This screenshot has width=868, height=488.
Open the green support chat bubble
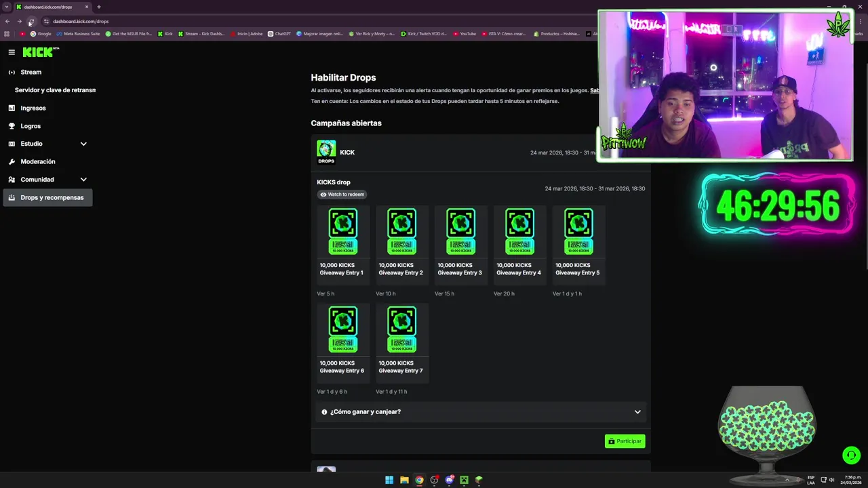click(x=851, y=455)
